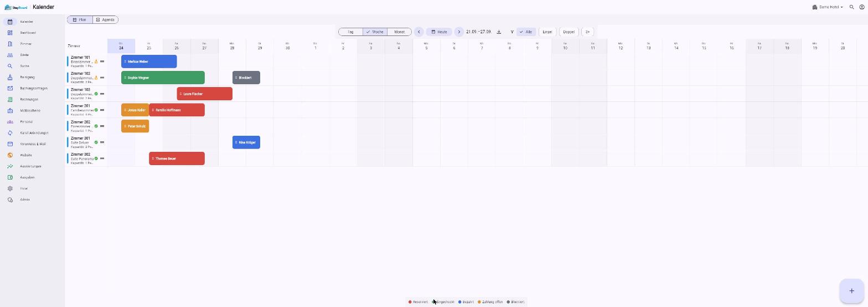Open Zimmer 101 row handle menu
The image size is (868, 307).
tap(102, 62)
